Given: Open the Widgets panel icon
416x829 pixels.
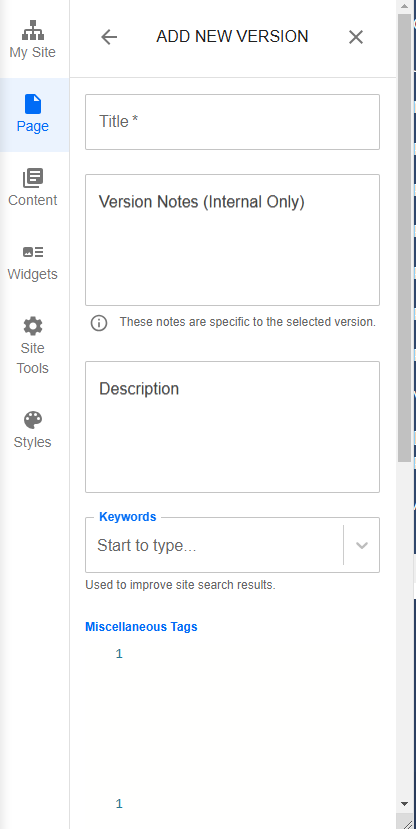Looking at the screenshot, I should click(x=33, y=252).
